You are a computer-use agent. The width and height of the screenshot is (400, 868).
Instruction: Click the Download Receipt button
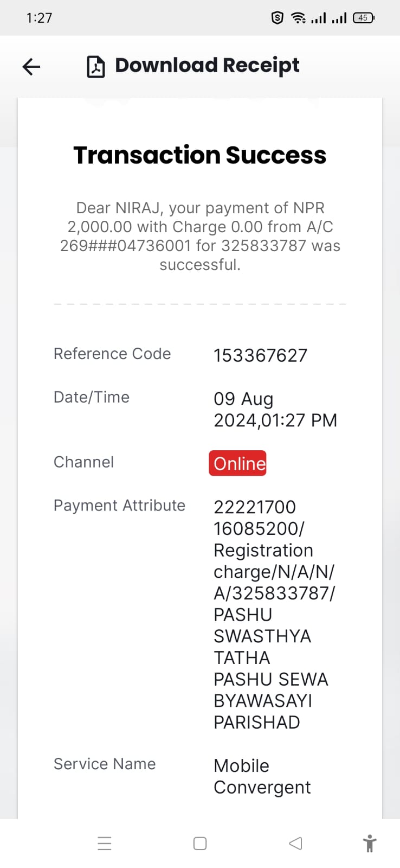point(193,66)
